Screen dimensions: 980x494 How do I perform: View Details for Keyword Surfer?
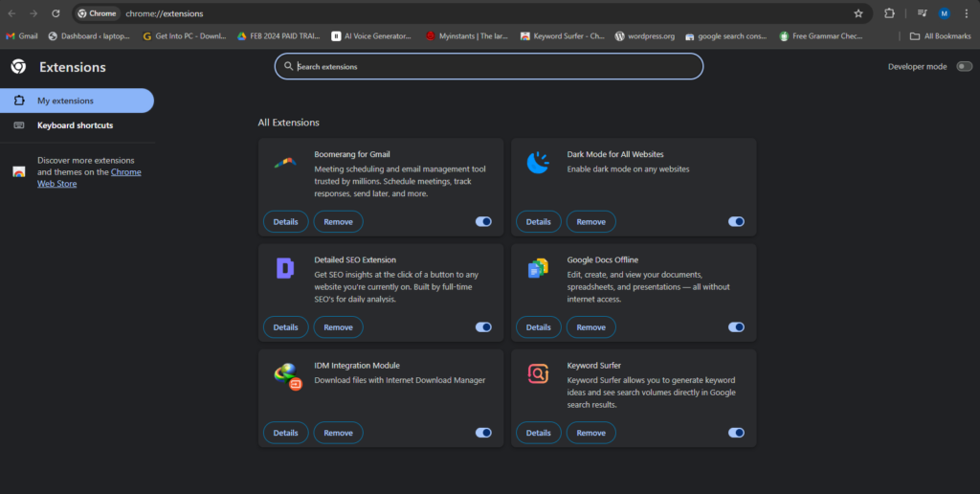pyautogui.click(x=538, y=433)
